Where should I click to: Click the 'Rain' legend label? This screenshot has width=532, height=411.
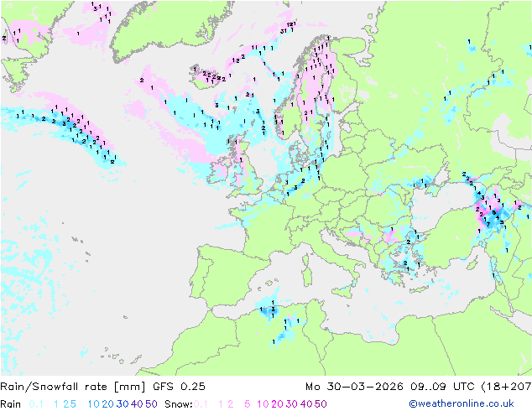11,404
